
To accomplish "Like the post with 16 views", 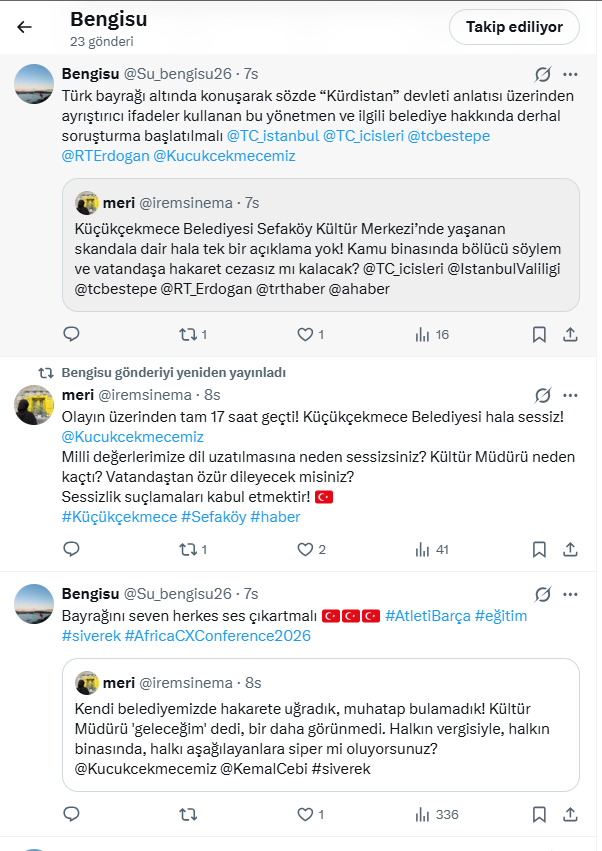I will click(306, 334).
